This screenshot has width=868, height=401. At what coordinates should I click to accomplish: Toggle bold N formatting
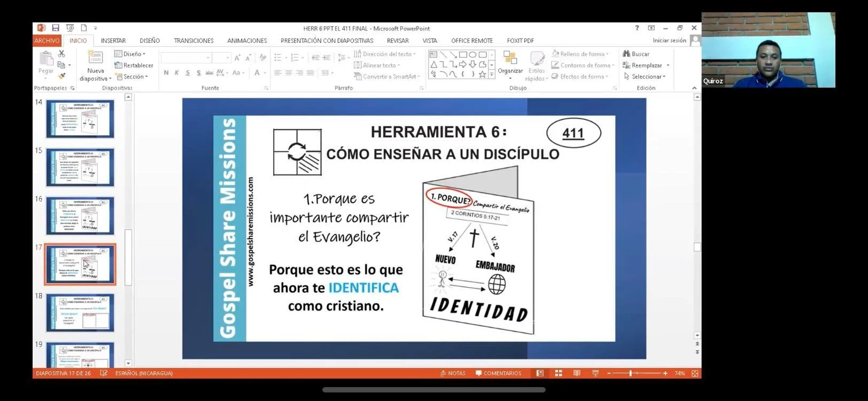166,73
